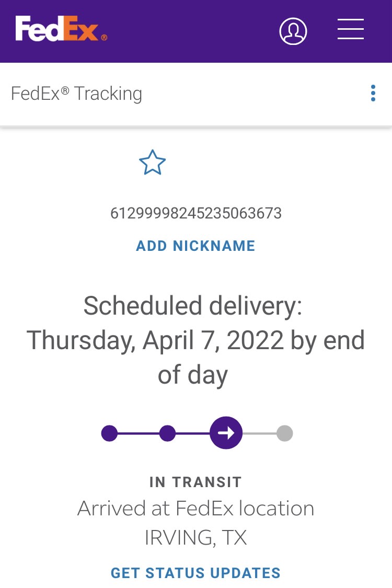392x588 pixels.
Task: Click the grey final delivery dot
Action: click(x=284, y=433)
